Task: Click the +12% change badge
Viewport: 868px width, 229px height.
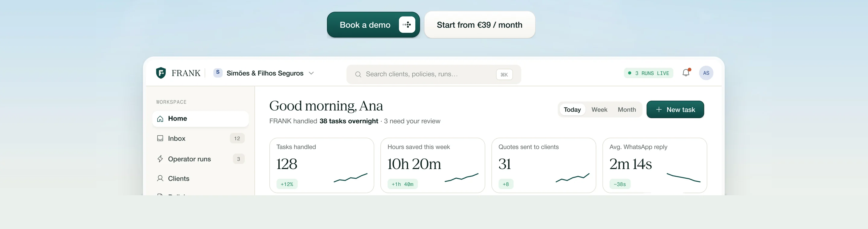Action: tap(287, 184)
